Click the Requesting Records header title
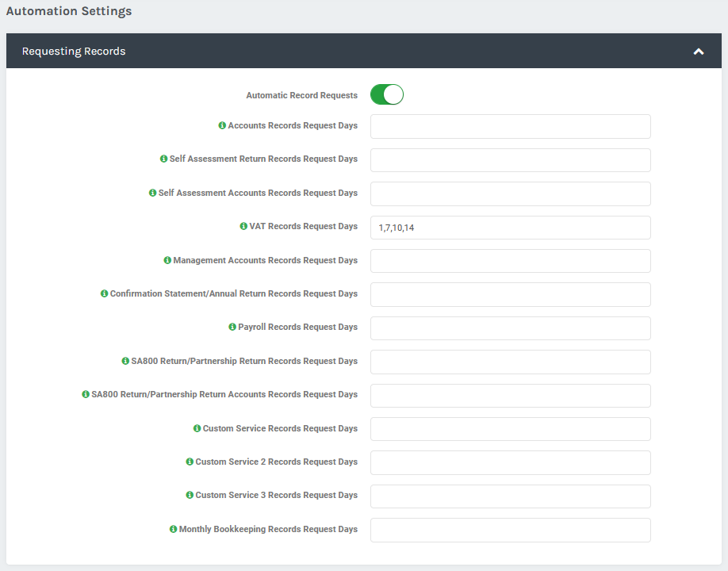Image resolution: width=728 pixels, height=571 pixels. [74, 51]
